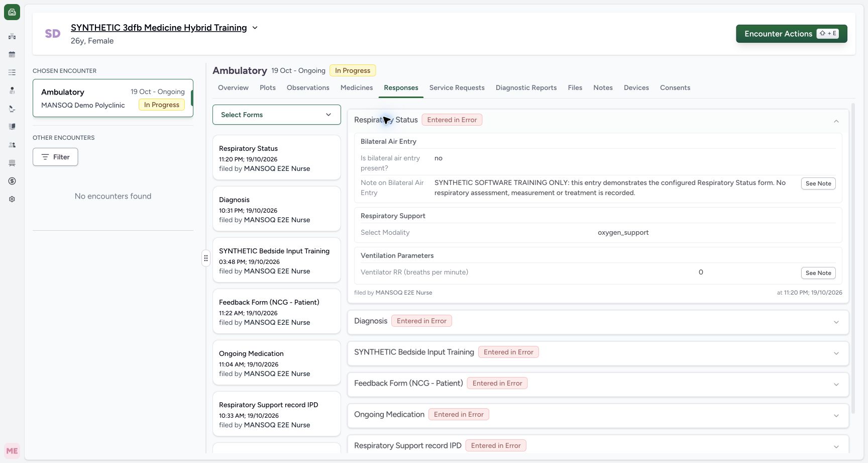Screen dimensions: 868x463
Task: Switch to the Devices tab
Action: tap(636, 87)
